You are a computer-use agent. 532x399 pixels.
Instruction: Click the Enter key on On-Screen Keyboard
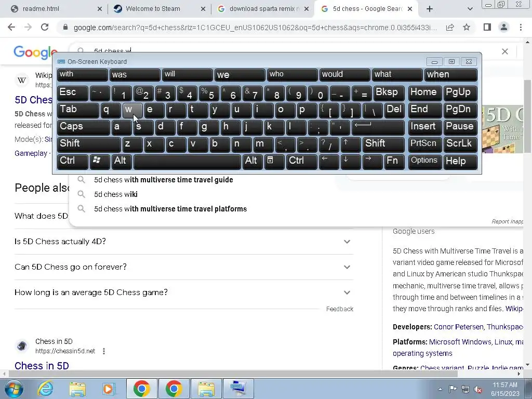coord(378,127)
